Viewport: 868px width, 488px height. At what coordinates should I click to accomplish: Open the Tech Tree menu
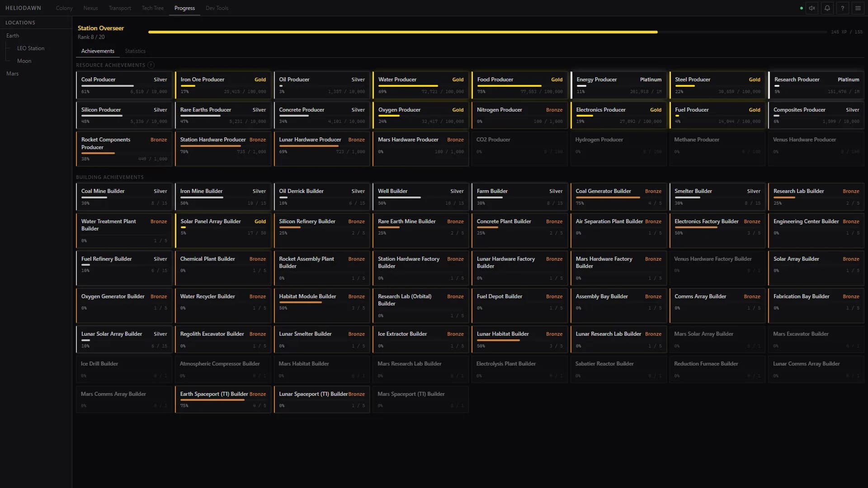click(153, 8)
